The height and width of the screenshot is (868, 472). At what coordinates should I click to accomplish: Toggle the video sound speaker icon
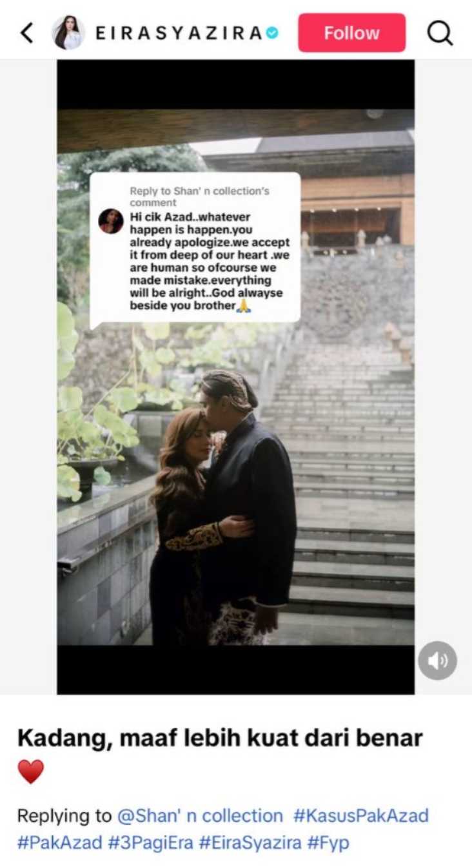pos(437,661)
